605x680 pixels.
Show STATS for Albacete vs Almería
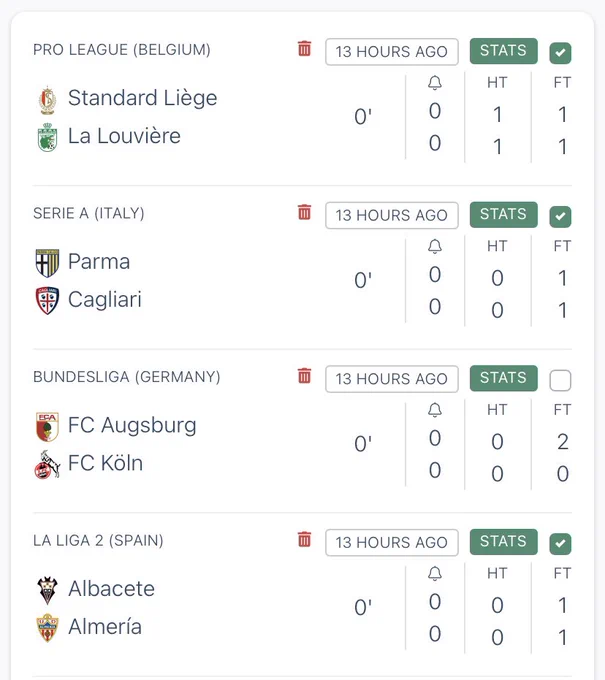504,542
